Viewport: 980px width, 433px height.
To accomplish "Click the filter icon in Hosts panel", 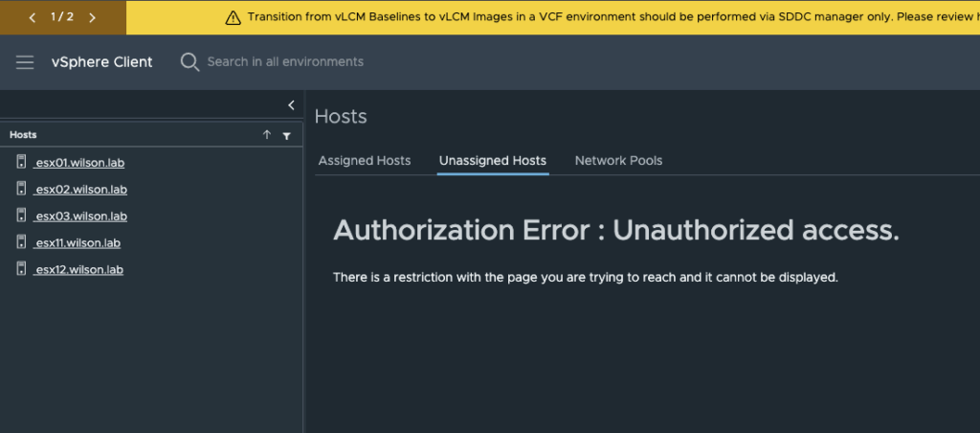I will pyautogui.click(x=286, y=135).
